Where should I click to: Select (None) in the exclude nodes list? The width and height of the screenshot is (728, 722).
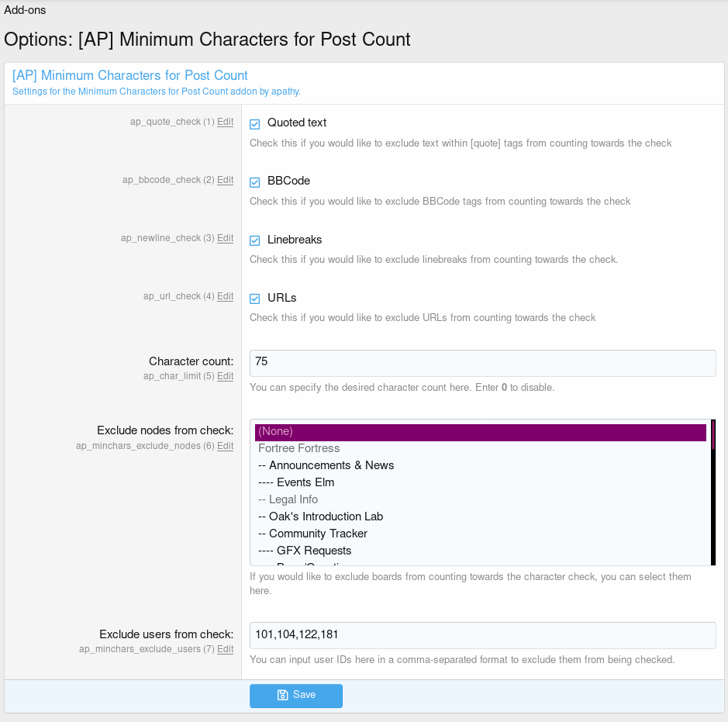[x=480, y=432]
